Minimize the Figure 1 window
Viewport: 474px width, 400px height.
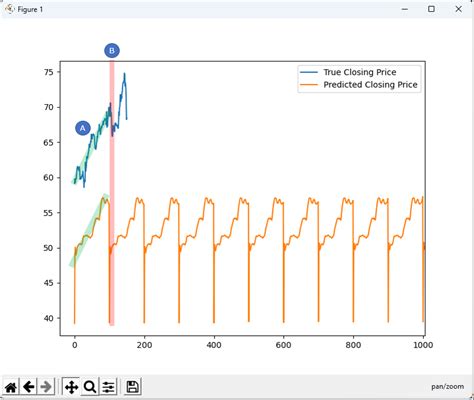pos(405,9)
